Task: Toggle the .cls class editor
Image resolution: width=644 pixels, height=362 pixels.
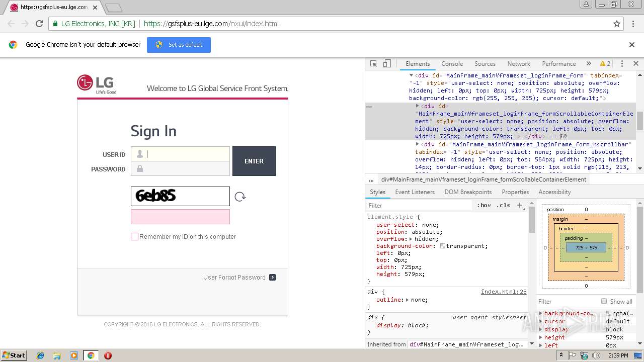Action: 503,205
